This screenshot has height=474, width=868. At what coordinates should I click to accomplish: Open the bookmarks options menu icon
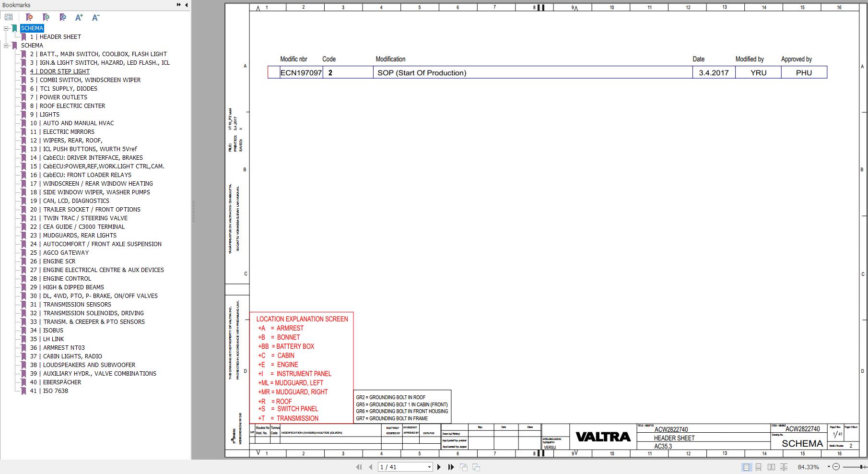[x=9, y=17]
